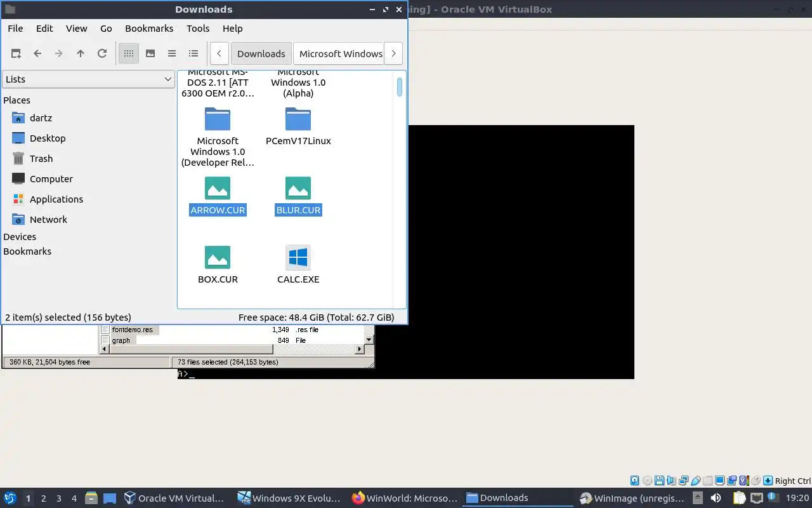Viewport: 812px width, 508px height.
Task: Switch to workspace 3
Action: point(58,498)
